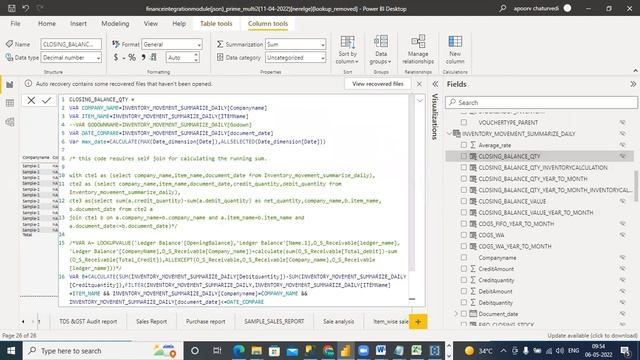The height and width of the screenshot is (360, 640).
Task: Open the TDS &GST Audit report page tab
Action: click(x=88, y=322)
